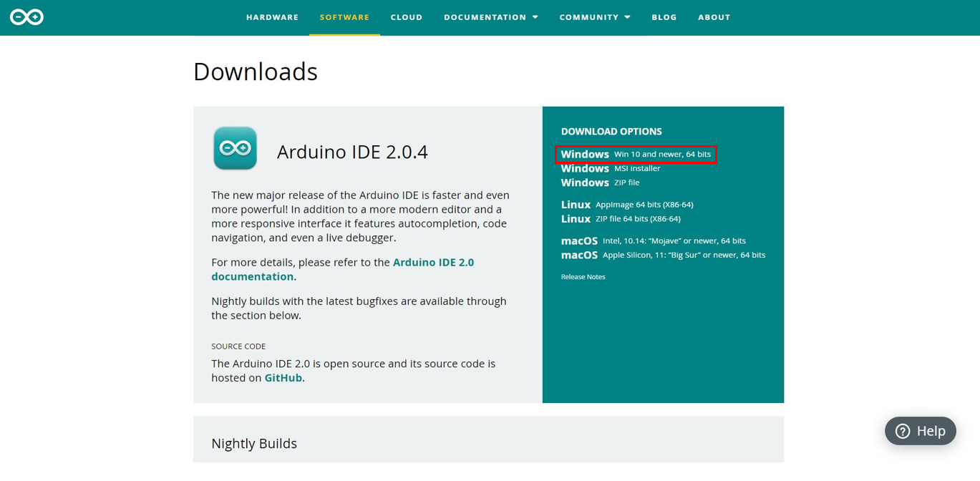Expand the Documentation dropdown
Image resolution: width=980 pixels, height=481 pixels.
click(x=491, y=17)
